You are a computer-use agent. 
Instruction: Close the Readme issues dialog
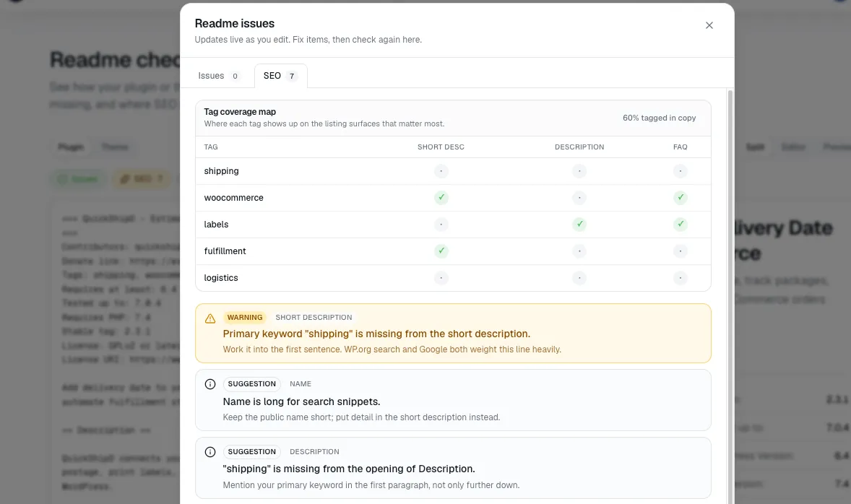[709, 25]
